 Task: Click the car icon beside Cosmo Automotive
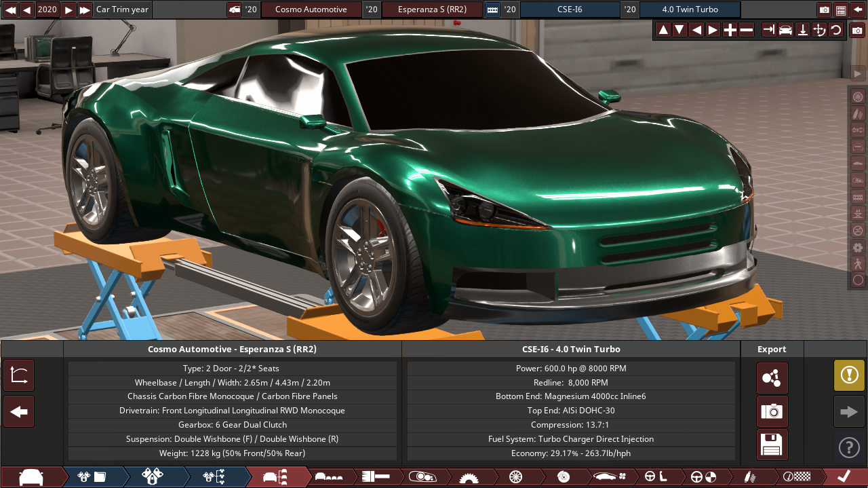click(x=235, y=10)
